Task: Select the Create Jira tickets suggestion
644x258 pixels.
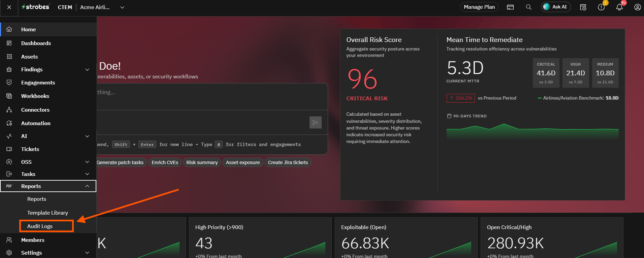Action: tap(288, 162)
